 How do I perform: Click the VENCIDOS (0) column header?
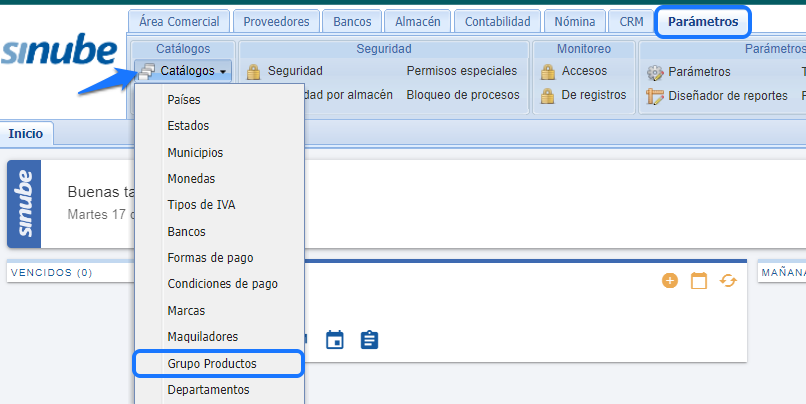[51, 273]
